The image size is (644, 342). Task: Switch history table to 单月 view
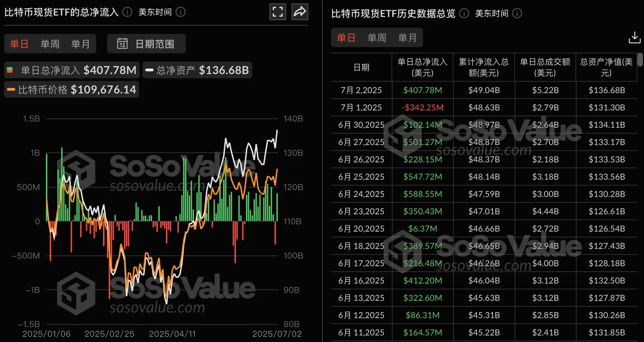coord(408,37)
